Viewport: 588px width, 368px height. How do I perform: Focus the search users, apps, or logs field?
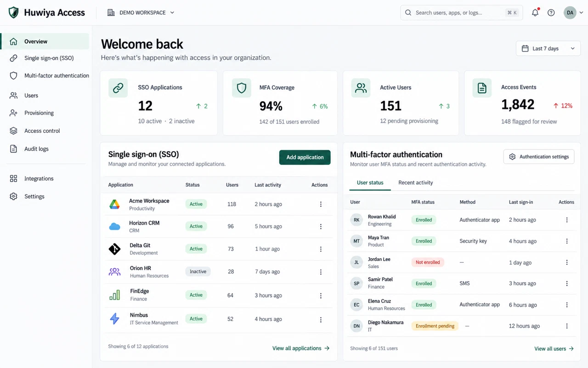(x=462, y=13)
